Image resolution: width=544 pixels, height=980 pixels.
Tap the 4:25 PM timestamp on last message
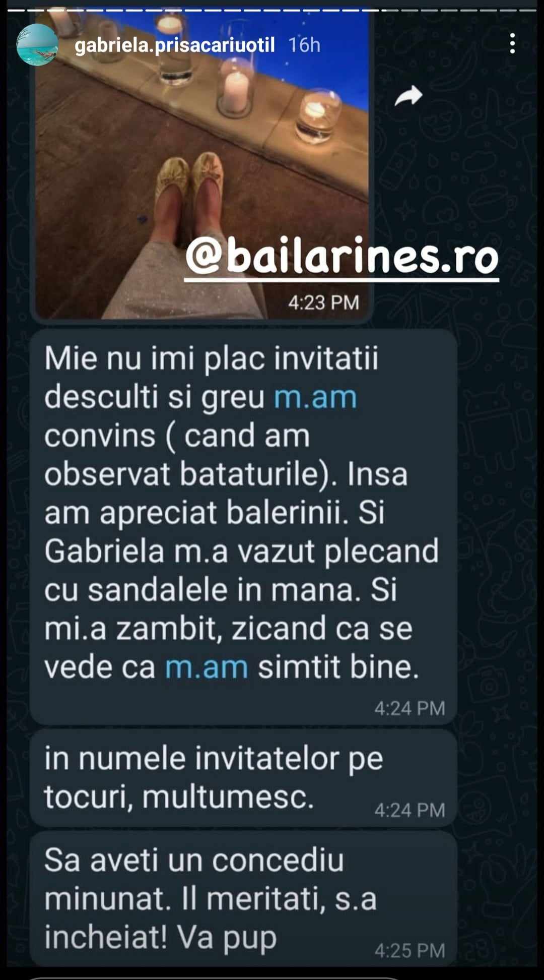click(410, 950)
